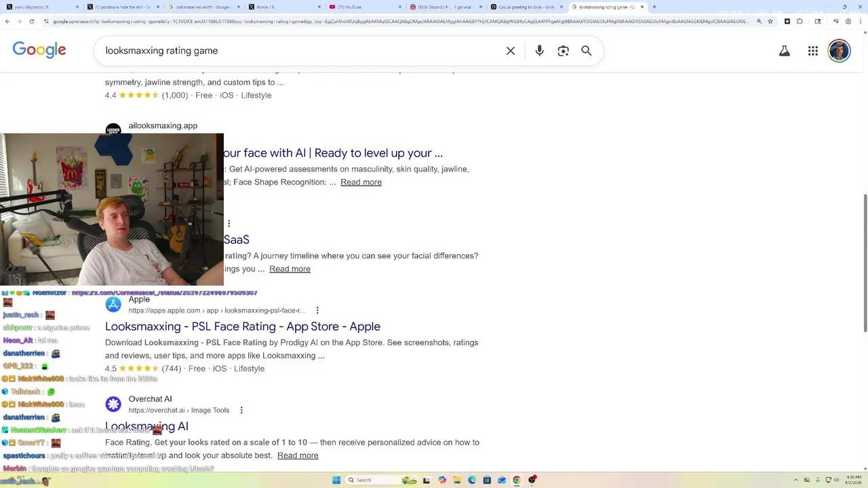Screen dimensions: 868x488
Task: Switch to the Grok casual greeting tab
Action: [x=526, y=7]
